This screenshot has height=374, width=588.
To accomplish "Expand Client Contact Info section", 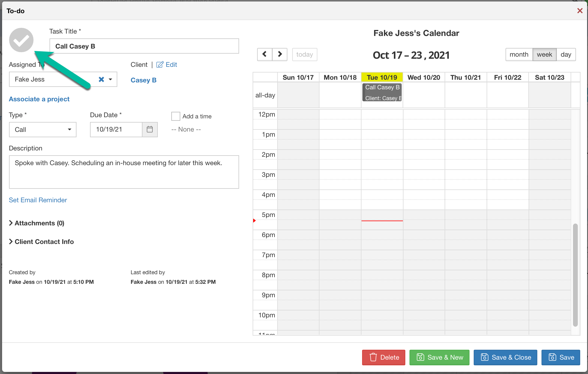I will point(41,242).
